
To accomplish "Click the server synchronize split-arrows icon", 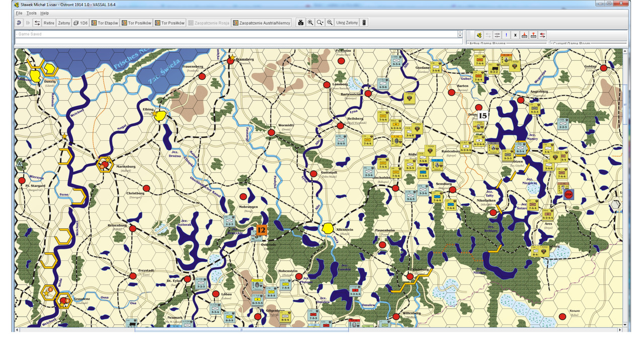I will [497, 35].
